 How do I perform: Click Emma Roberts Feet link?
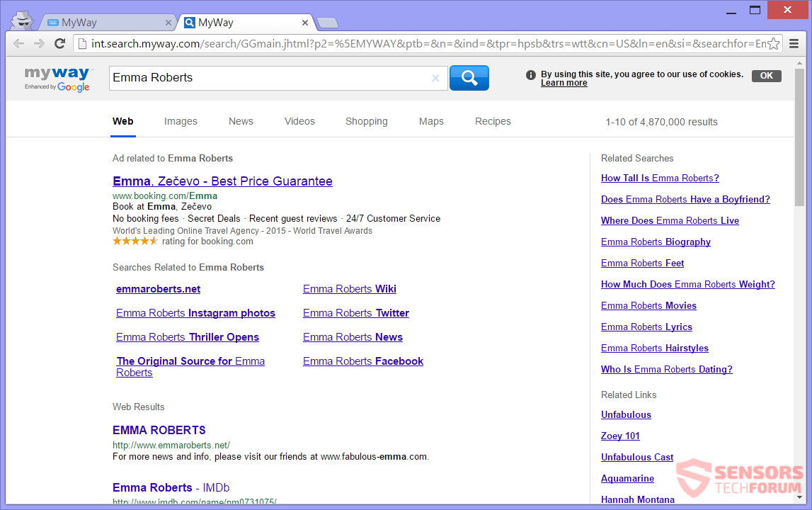(x=642, y=263)
